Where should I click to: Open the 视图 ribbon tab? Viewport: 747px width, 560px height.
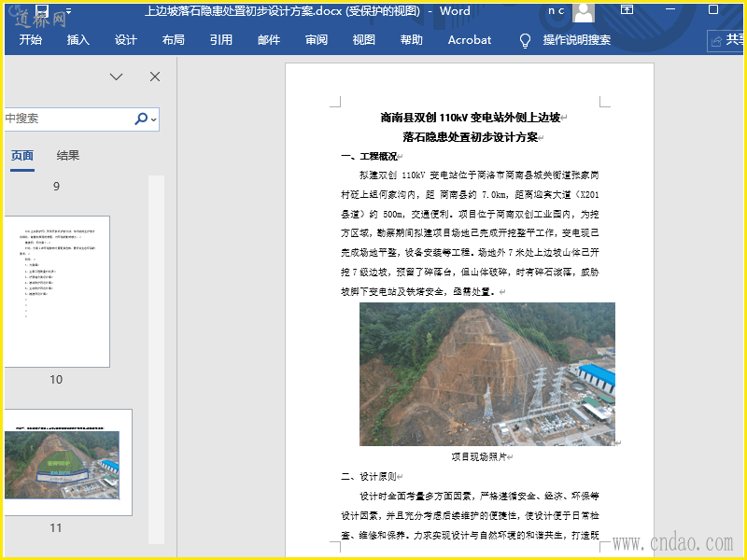point(364,40)
